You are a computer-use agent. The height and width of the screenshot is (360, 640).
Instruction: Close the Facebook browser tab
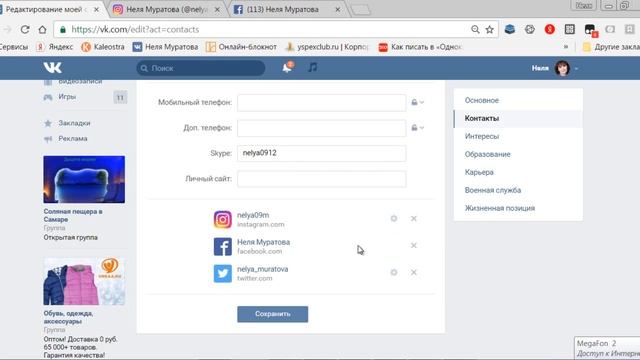(x=338, y=9)
